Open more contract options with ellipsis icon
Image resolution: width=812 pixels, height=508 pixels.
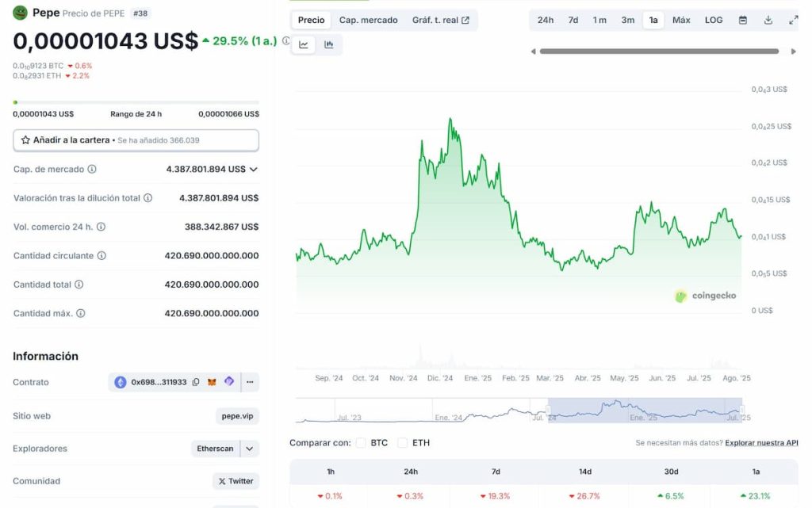point(250,382)
